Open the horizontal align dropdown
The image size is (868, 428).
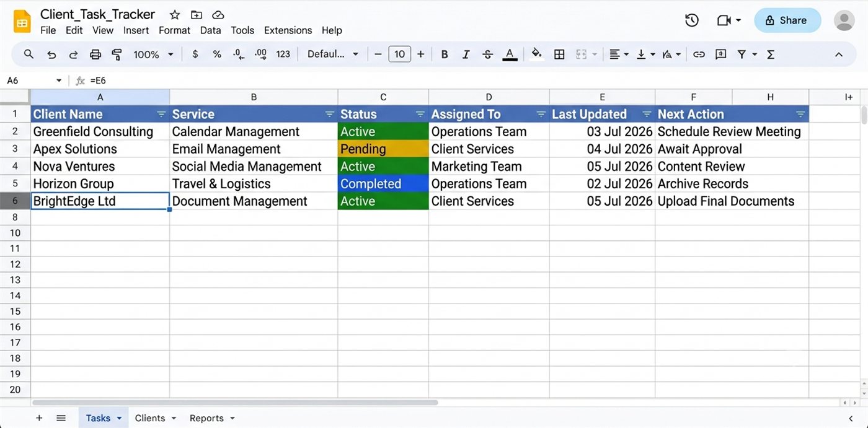coord(618,55)
